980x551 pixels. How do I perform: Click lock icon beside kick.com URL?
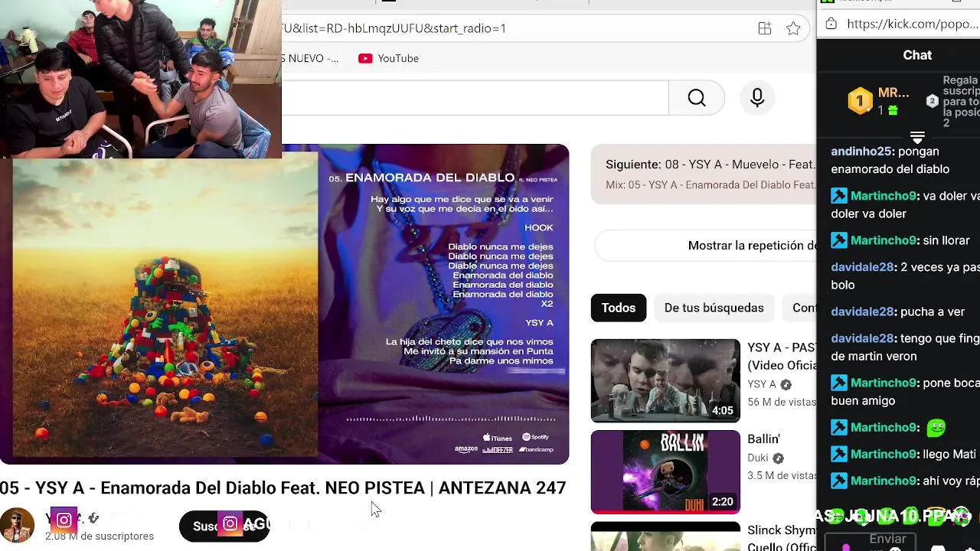click(x=831, y=24)
